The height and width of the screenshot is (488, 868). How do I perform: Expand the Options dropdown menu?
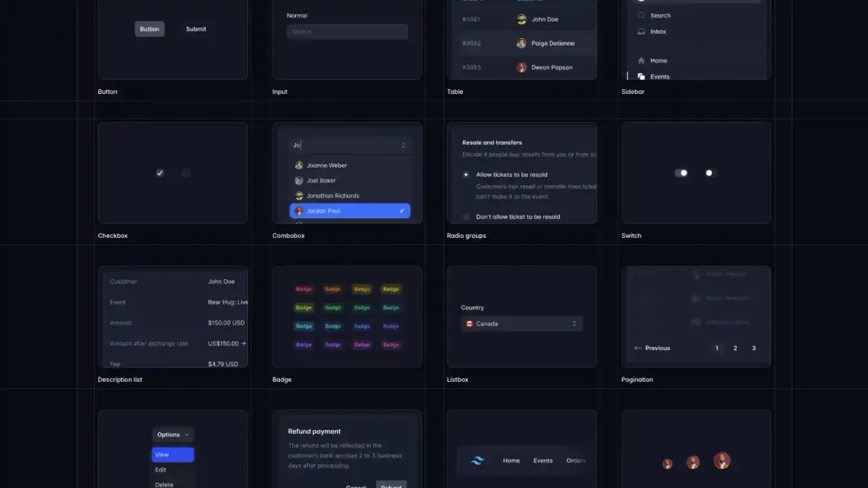click(x=172, y=435)
